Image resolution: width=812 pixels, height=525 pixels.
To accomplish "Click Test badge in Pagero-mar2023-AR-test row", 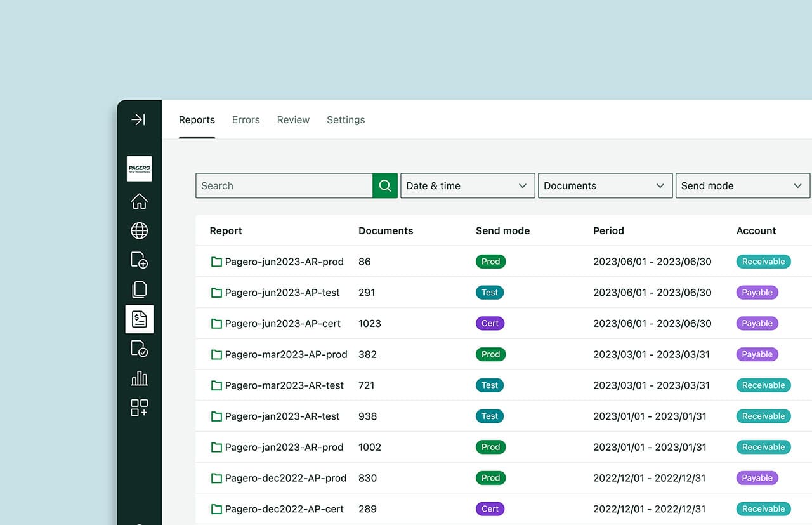I will [x=490, y=385].
